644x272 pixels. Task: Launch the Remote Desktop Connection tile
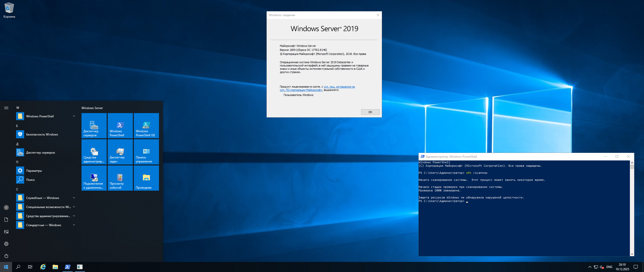pos(94,178)
